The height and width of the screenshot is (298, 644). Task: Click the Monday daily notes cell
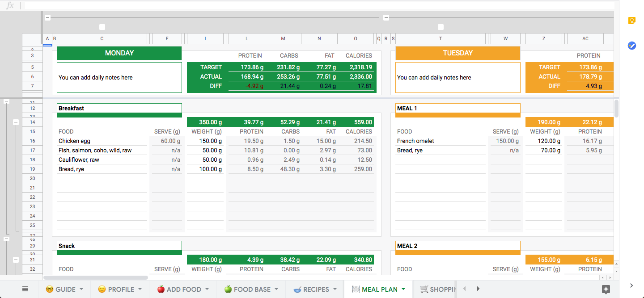click(x=119, y=77)
